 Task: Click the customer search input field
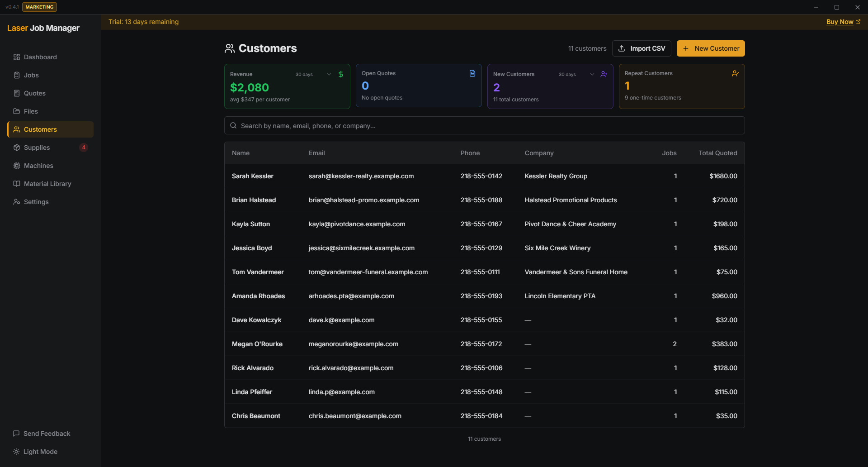(484, 125)
